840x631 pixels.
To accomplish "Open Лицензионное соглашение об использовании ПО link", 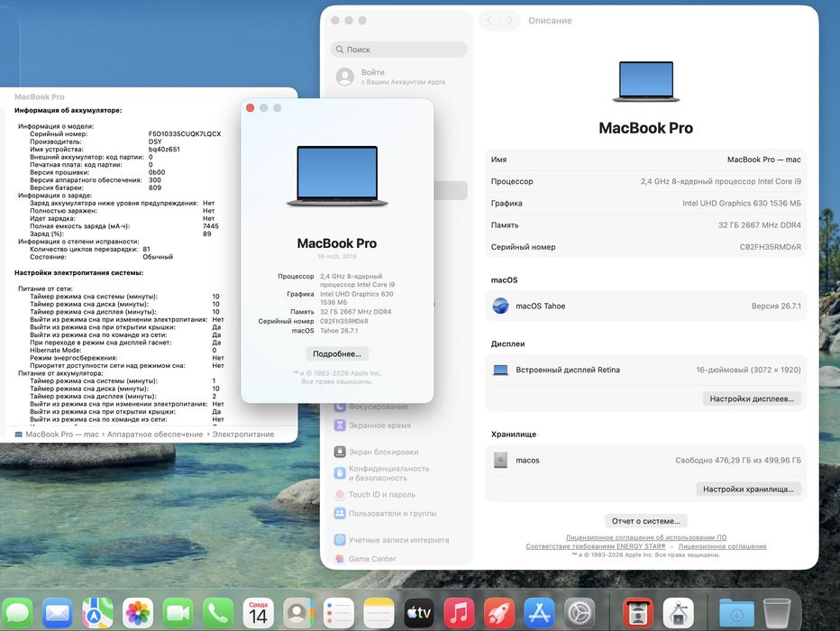I will 646,537.
